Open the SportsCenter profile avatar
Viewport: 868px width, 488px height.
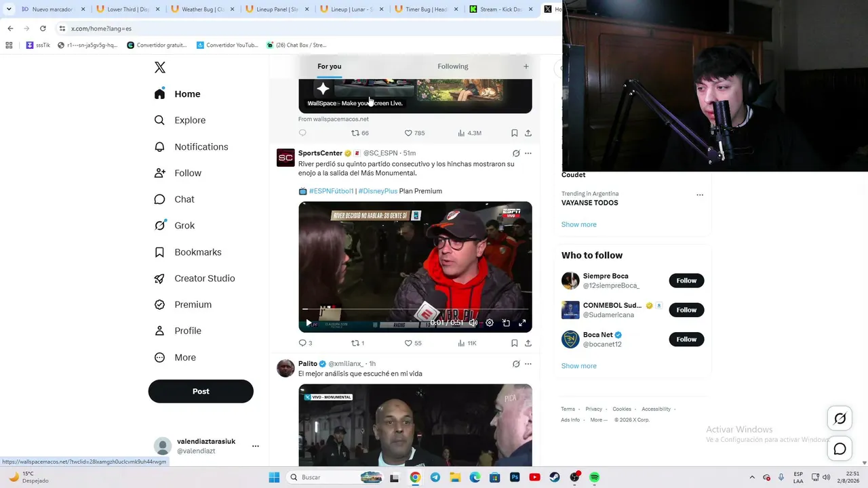[285, 158]
